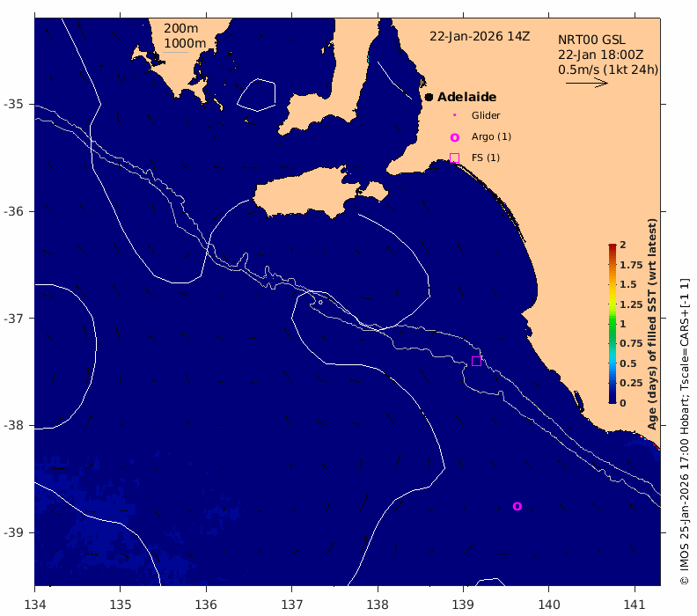Image resolution: width=697 pixels, height=616 pixels.
Task: Click the IMOS copyright text on the right edge
Action: (x=685, y=431)
